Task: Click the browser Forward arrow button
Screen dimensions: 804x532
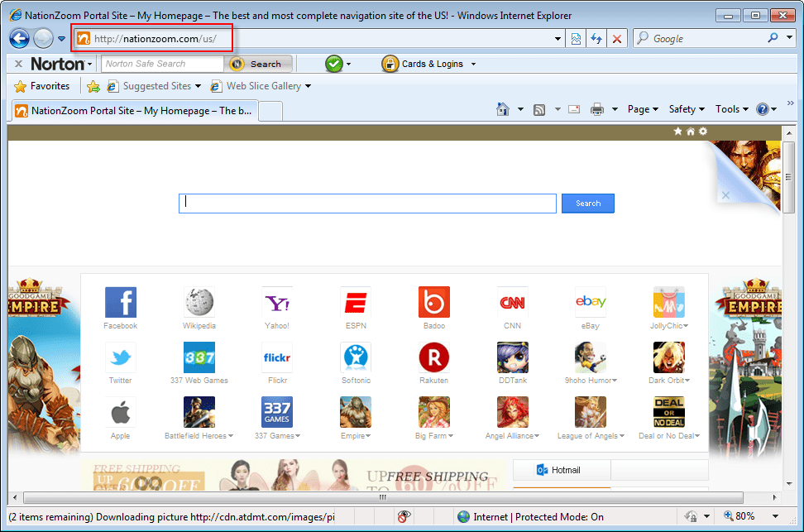Action: point(43,39)
